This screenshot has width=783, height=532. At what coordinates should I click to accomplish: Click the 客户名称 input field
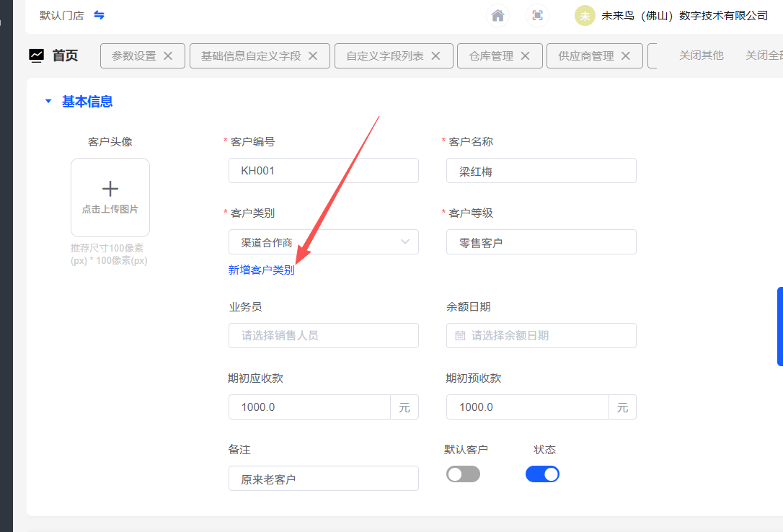click(x=541, y=171)
